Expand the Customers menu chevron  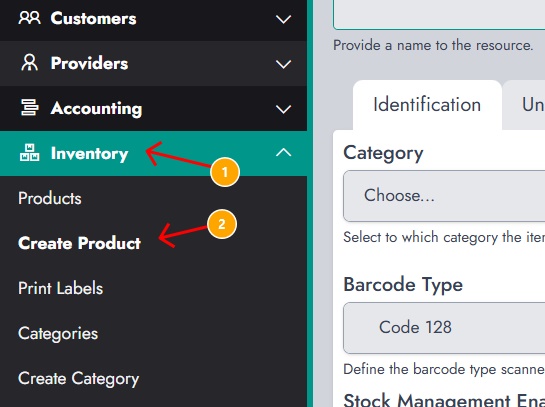pos(283,19)
